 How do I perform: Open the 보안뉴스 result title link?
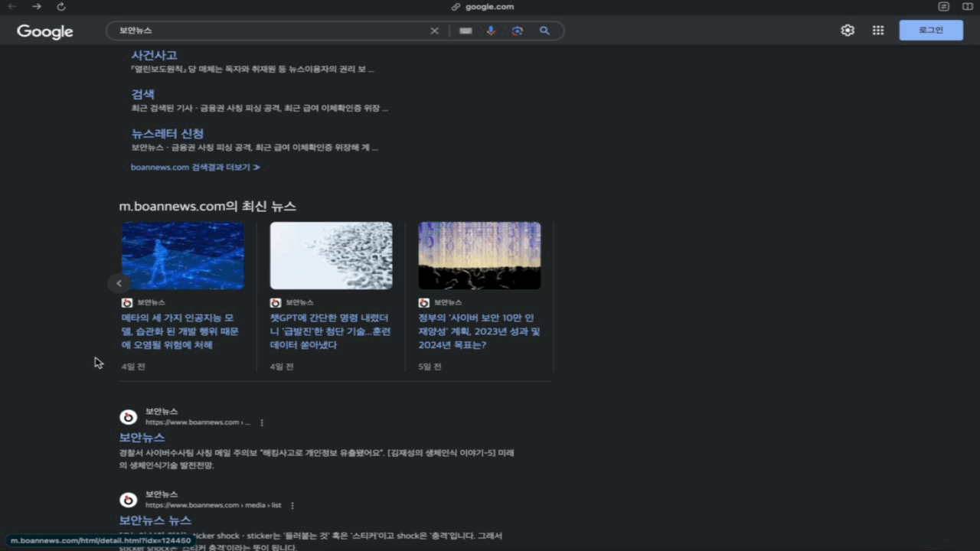pos(142,438)
